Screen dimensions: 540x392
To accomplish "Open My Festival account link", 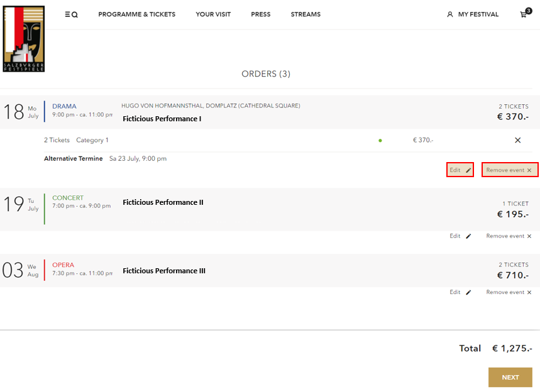I will [x=478, y=14].
